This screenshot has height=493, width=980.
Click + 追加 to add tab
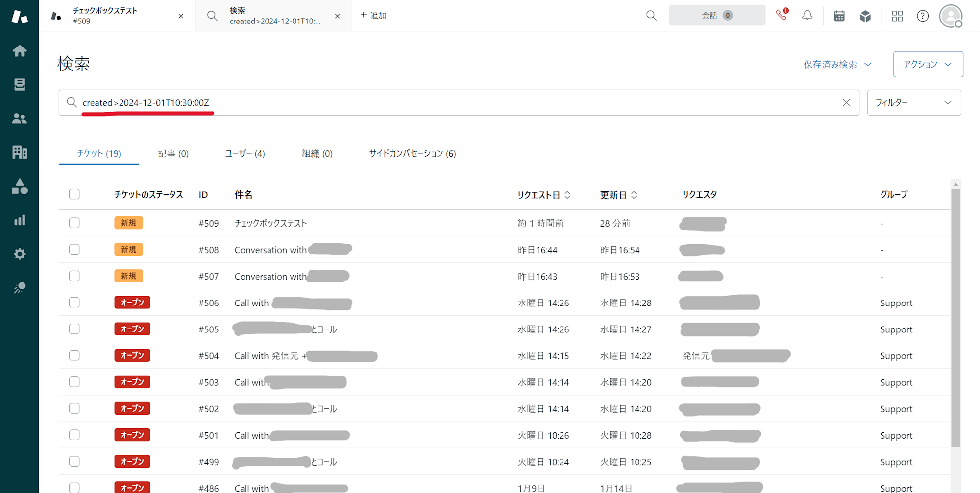(373, 15)
